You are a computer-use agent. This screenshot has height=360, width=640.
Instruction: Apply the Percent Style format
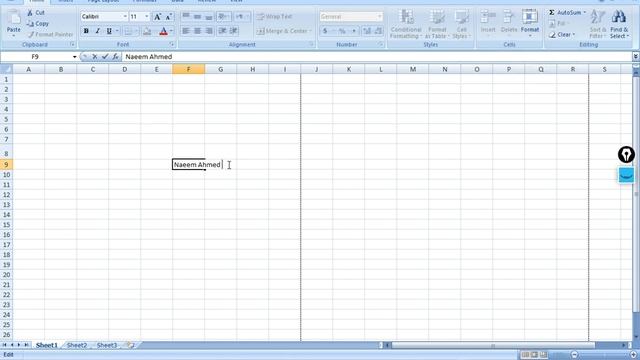342,31
